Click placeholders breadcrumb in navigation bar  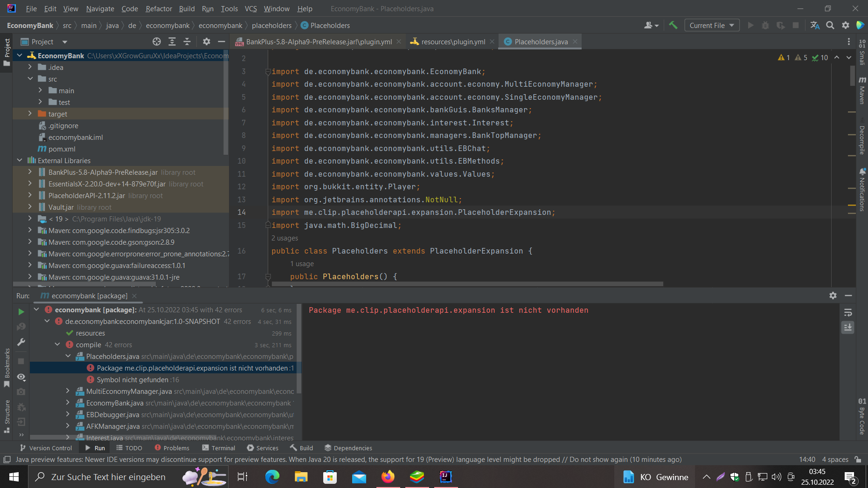coord(271,25)
